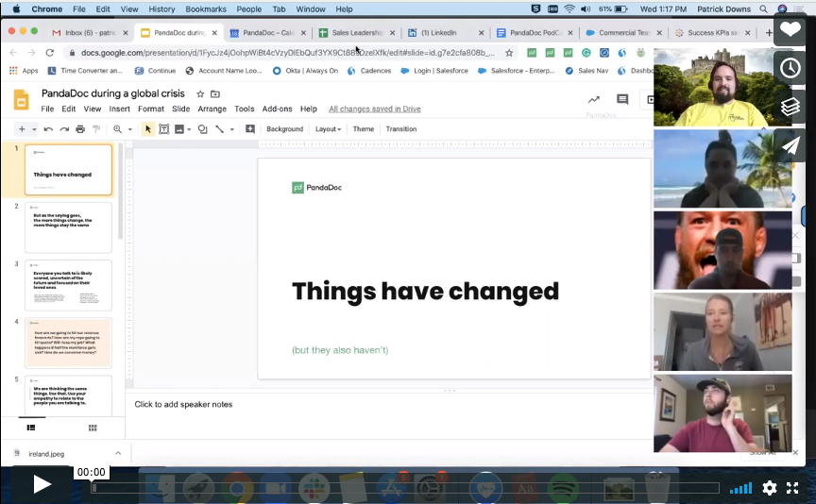Click the Chrome address bar URL
The image size is (816, 504).
[x=288, y=53]
